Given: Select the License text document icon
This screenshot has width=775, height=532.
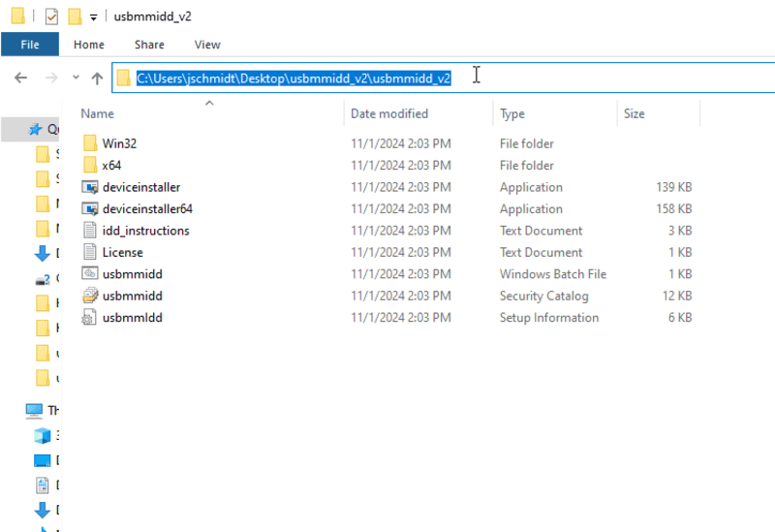Looking at the screenshot, I should coord(90,252).
